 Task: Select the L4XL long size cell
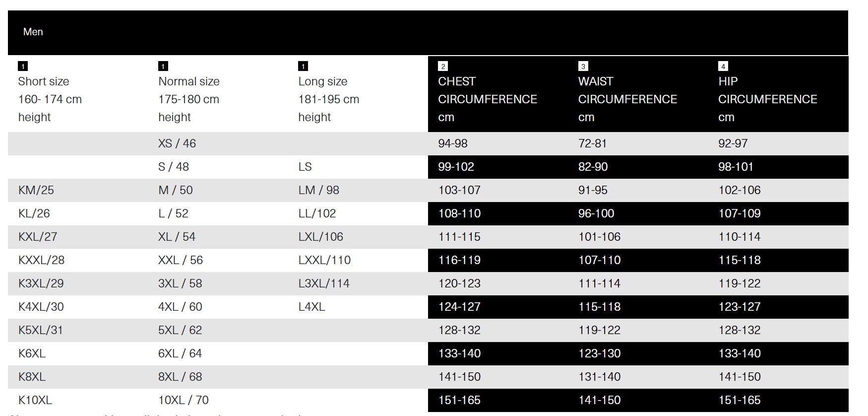click(311, 307)
